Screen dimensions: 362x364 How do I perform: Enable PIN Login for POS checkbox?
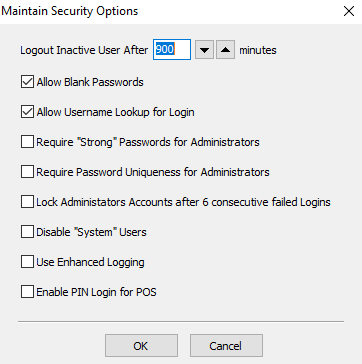click(27, 292)
